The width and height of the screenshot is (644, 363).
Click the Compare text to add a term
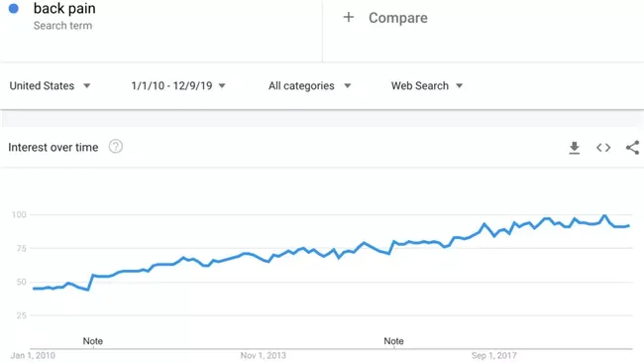[398, 18]
